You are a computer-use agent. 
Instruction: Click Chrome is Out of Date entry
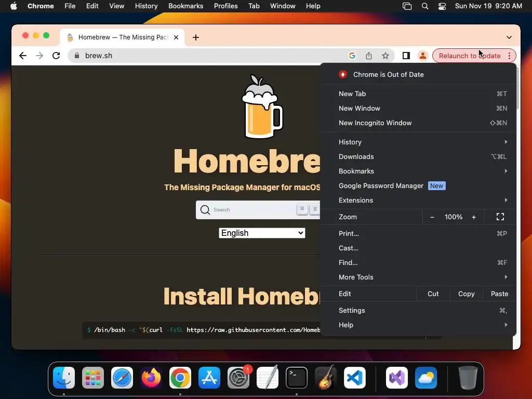(x=418, y=75)
